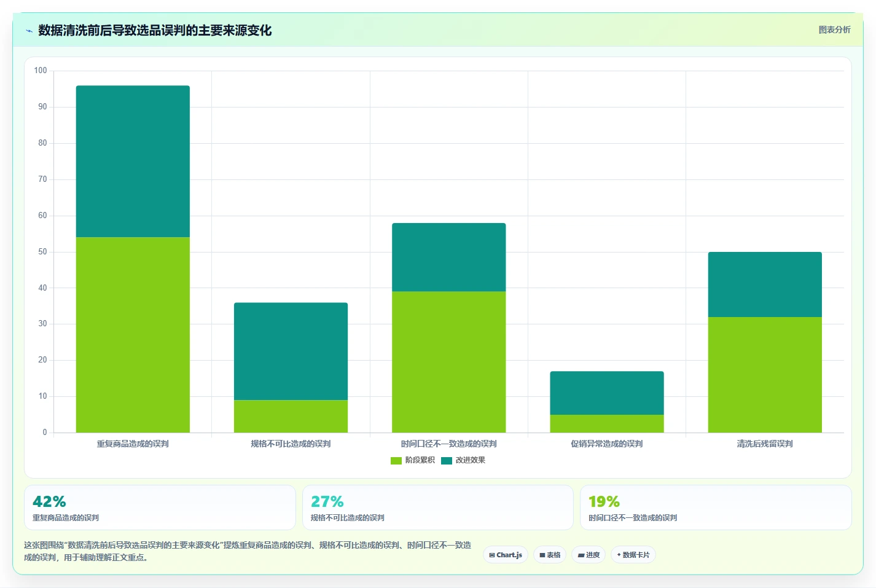Click the 阶段累积 green legend color box
Viewport: 876px width, 588px height.
396,460
